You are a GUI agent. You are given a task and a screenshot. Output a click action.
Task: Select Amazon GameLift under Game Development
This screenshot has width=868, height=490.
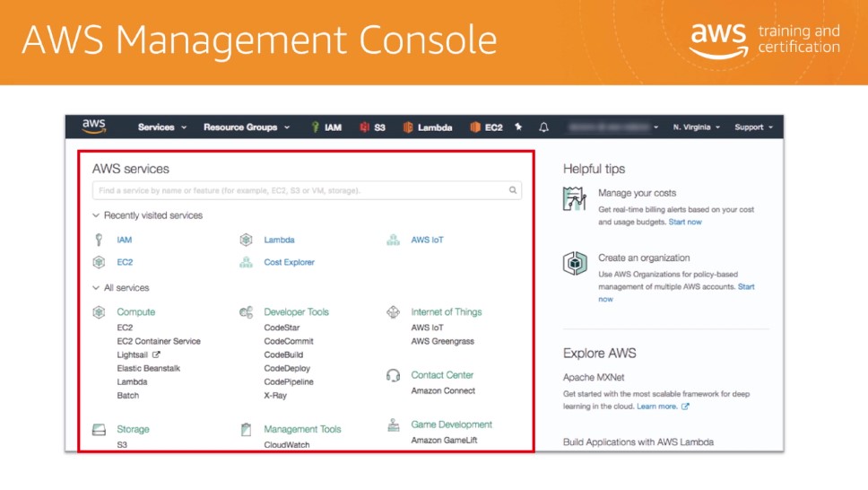[444, 440]
